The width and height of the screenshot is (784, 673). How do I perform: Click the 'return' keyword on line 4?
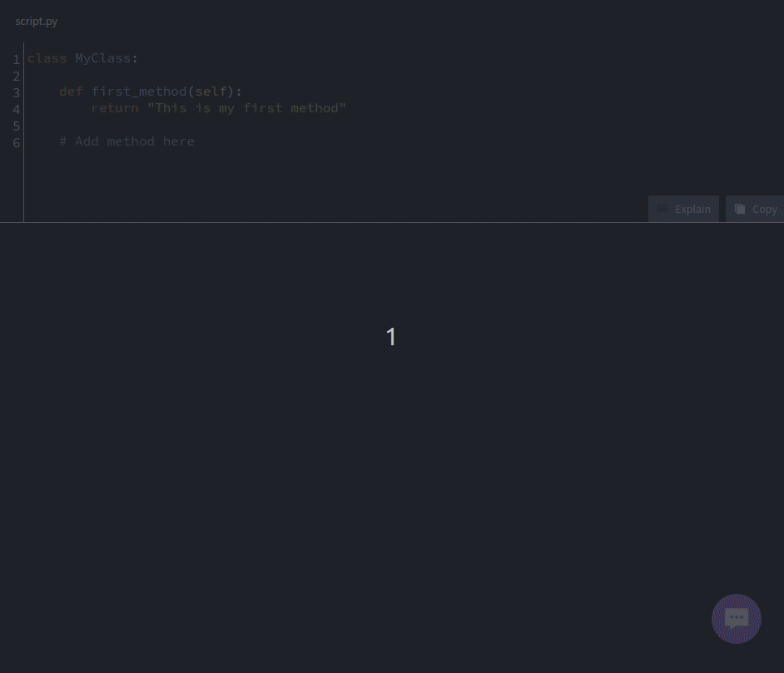(115, 108)
